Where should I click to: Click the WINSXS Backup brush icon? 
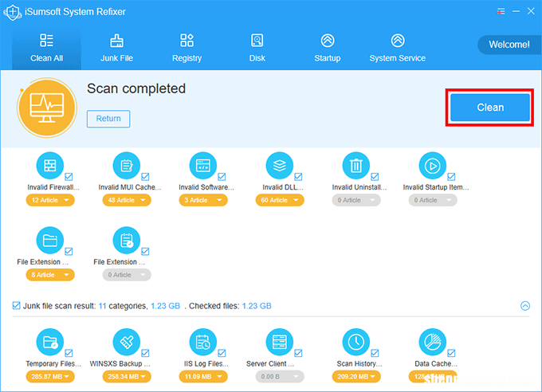(127, 342)
